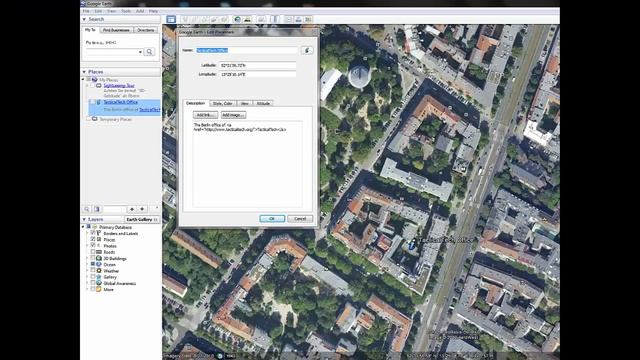Click the Print toolbar icon
The height and width of the screenshot is (360, 640).
click(298, 19)
